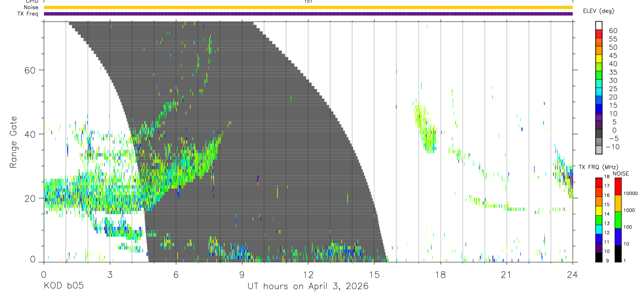Viewport: 644px width, 297px height.
Task: Click the '12' hour tick on time axis
Action: pyautogui.click(x=308, y=274)
